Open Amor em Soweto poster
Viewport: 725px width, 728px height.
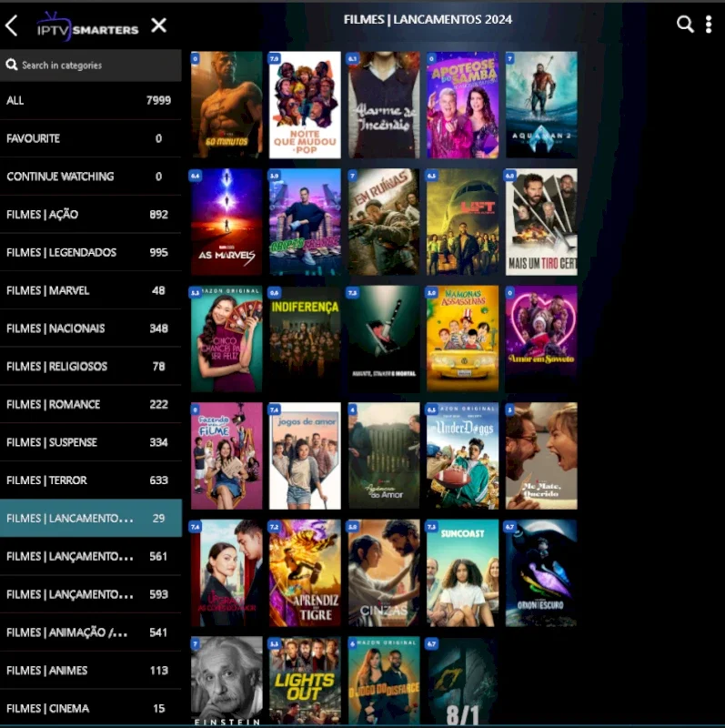tap(541, 339)
